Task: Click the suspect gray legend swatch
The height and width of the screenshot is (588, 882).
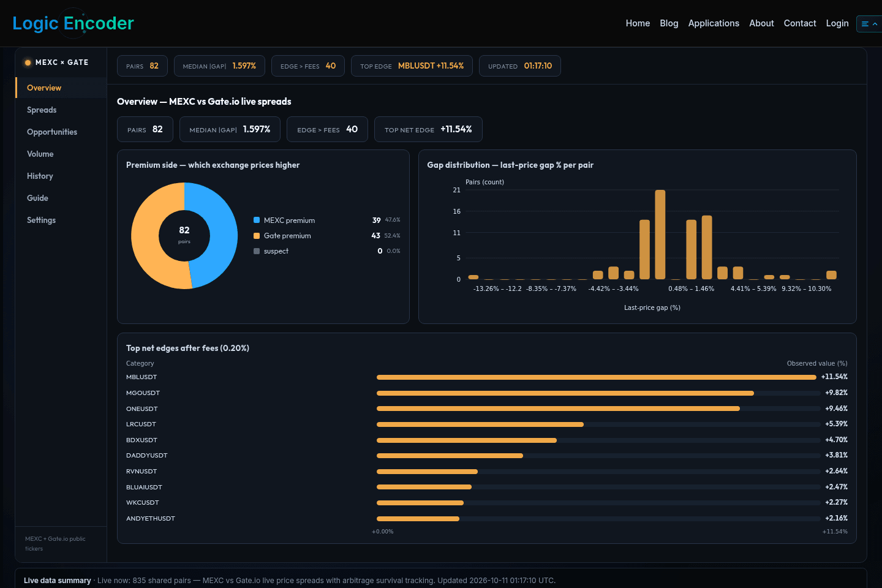Action: tap(257, 251)
